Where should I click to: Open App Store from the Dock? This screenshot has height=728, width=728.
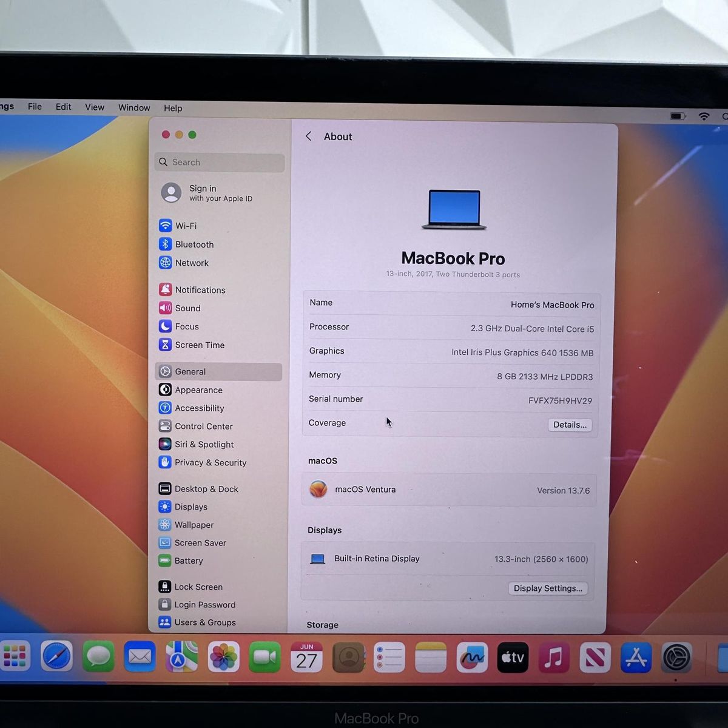[636, 657]
